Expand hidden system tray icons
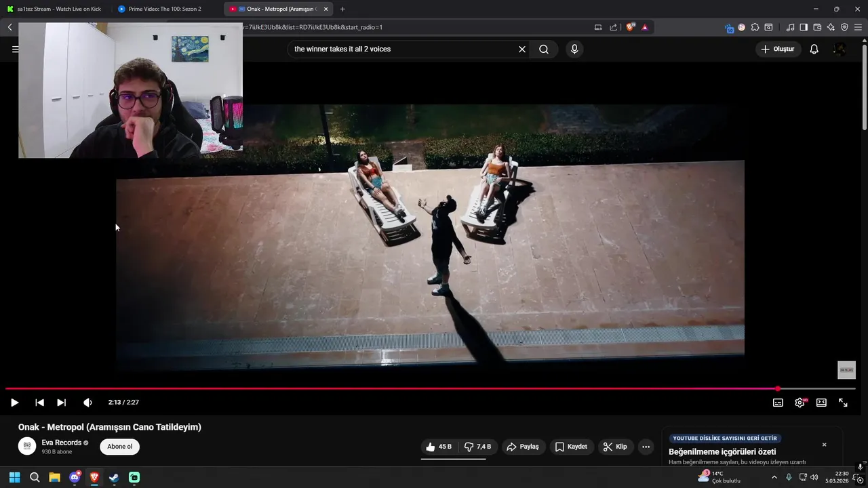The height and width of the screenshot is (488, 868). (x=774, y=477)
